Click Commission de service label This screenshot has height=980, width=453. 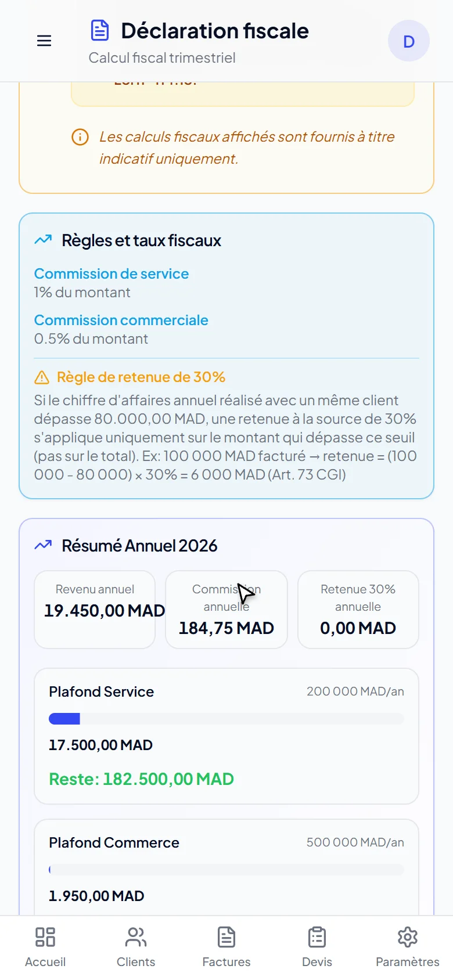(x=112, y=273)
